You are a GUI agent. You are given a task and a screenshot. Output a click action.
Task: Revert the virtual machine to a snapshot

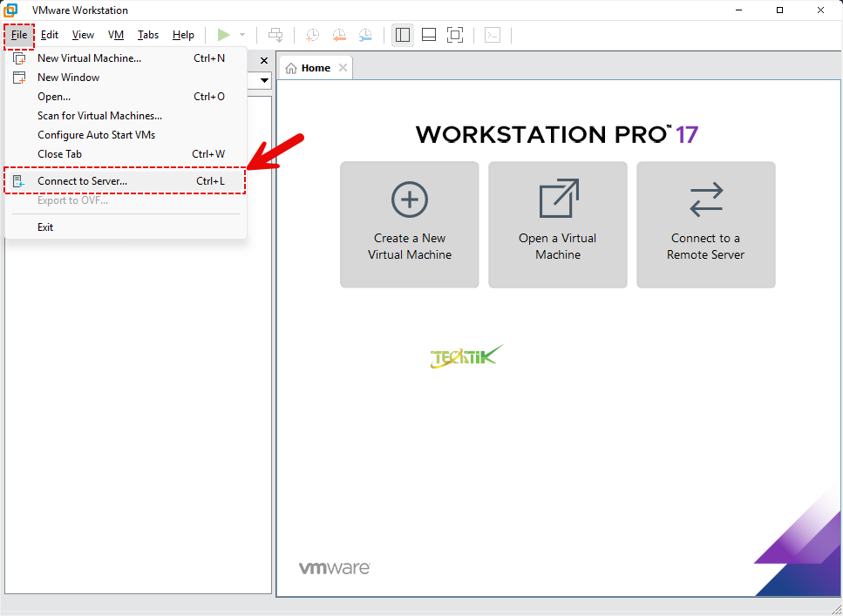(339, 35)
